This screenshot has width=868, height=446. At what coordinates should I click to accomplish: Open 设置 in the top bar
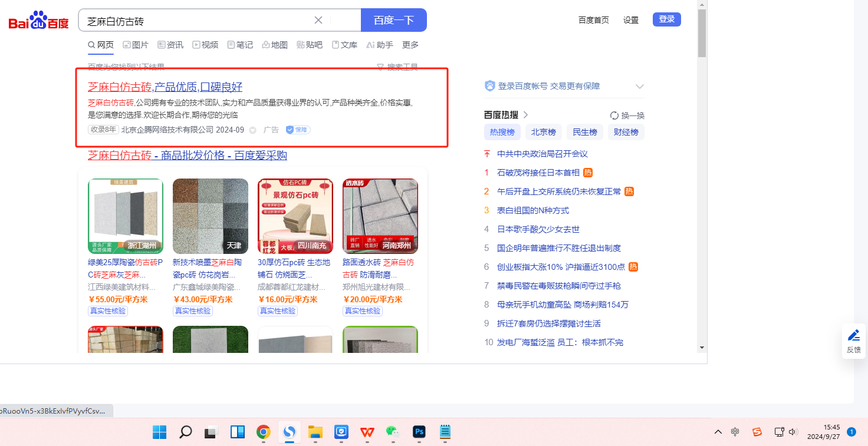click(x=631, y=20)
